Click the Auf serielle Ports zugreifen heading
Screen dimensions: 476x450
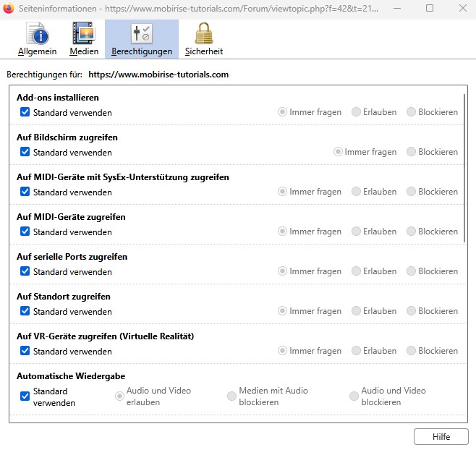(72, 257)
